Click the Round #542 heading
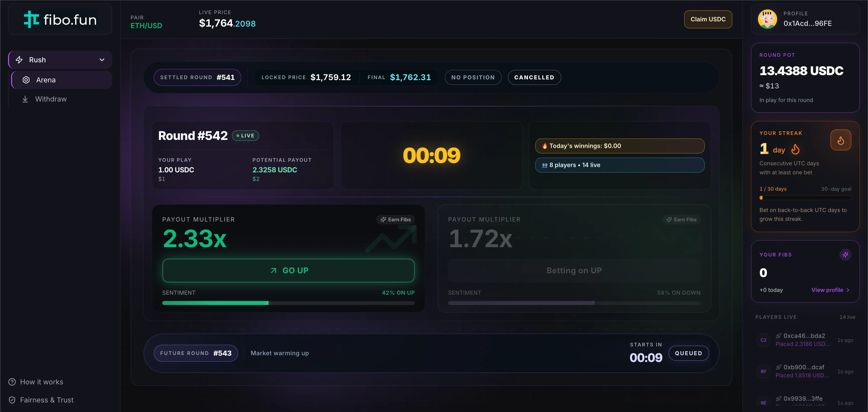868x412 pixels. point(193,136)
